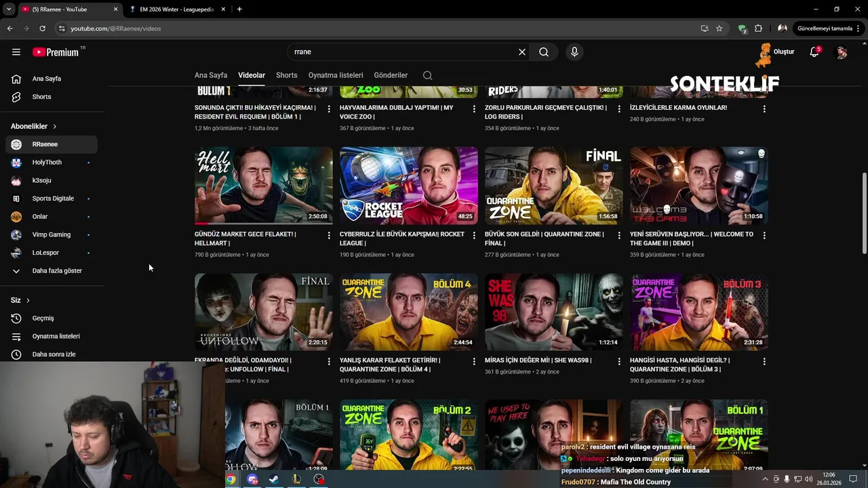Open options for Rocket League video
This screenshot has height=488, width=868.
[x=474, y=235]
